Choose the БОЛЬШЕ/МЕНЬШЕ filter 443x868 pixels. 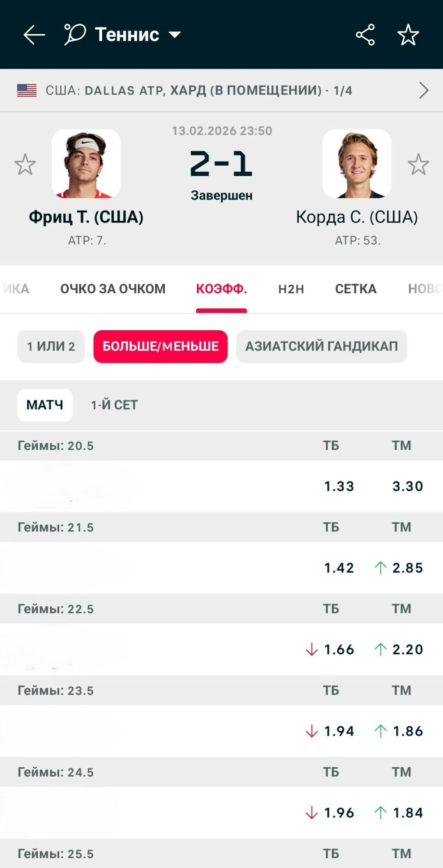click(x=160, y=346)
